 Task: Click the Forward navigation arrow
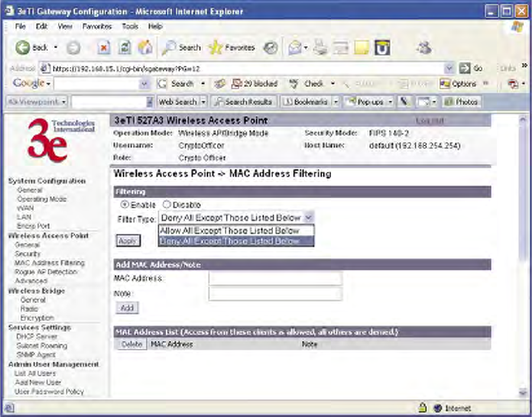pos(73,48)
